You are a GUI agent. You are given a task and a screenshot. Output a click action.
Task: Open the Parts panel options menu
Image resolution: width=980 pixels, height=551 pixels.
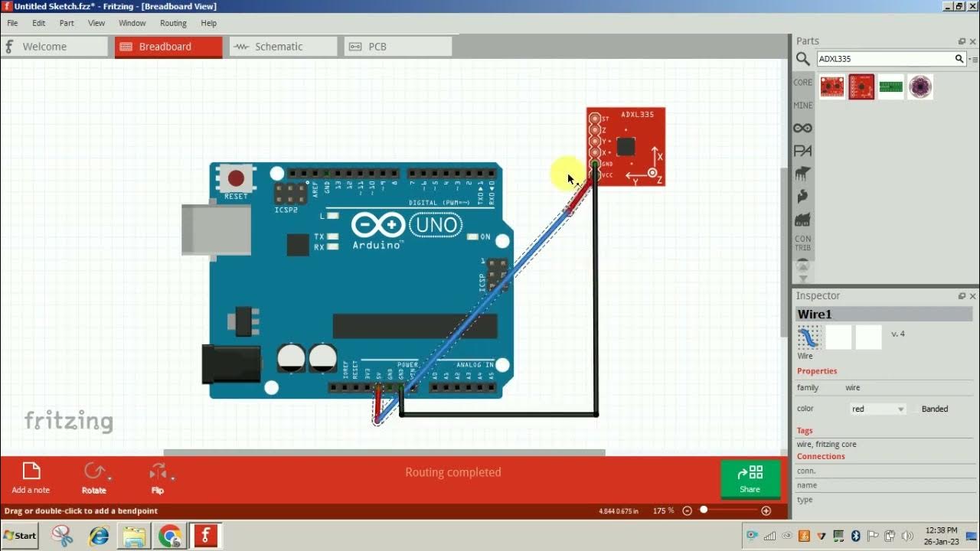pyautogui.click(x=974, y=59)
